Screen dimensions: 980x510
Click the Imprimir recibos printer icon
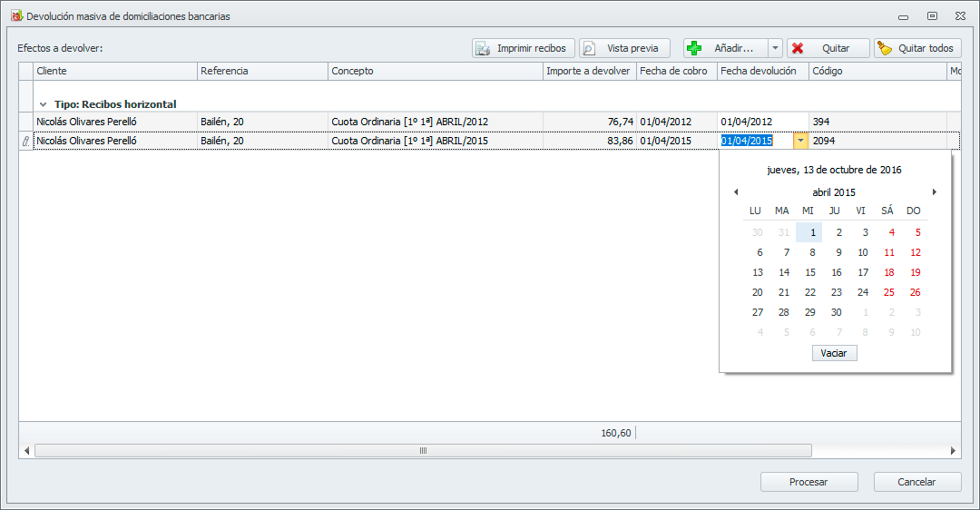tap(483, 48)
